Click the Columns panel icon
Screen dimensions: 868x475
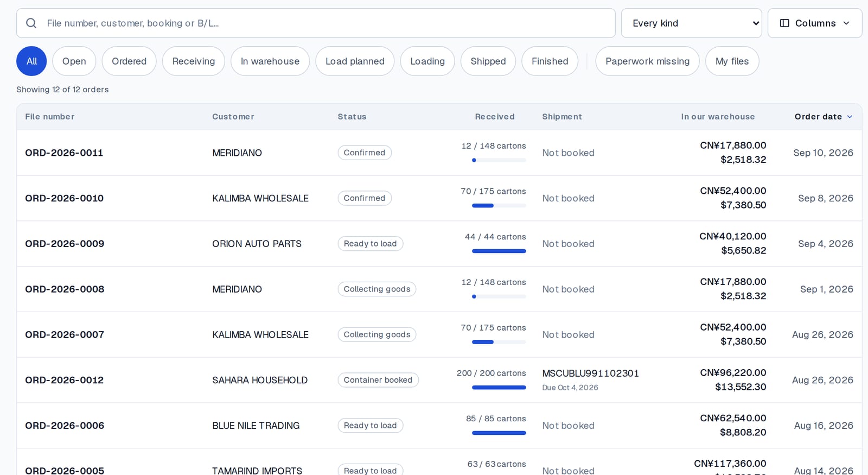784,23
